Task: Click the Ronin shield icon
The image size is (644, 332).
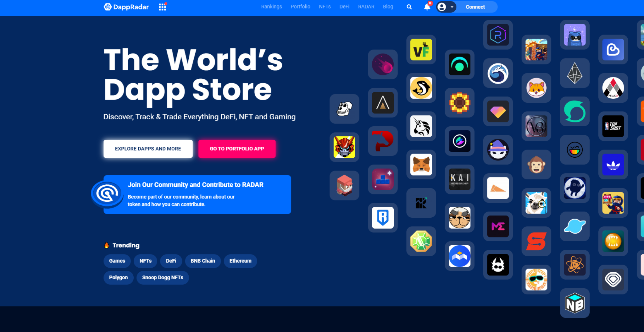Action: tap(383, 217)
